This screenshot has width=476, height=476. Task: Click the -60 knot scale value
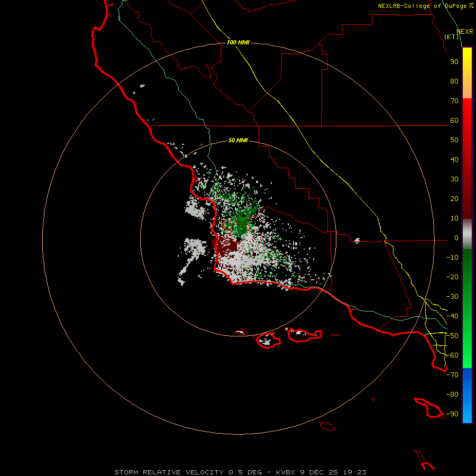452,355
